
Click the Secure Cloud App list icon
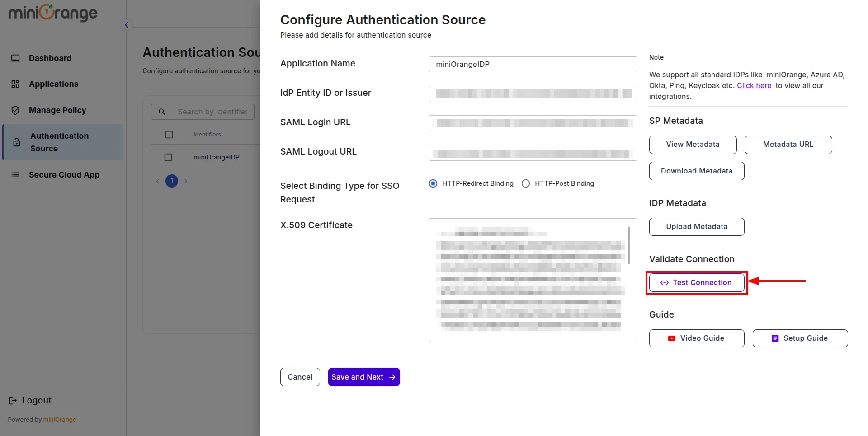pyautogui.click(x=15, y=174)
